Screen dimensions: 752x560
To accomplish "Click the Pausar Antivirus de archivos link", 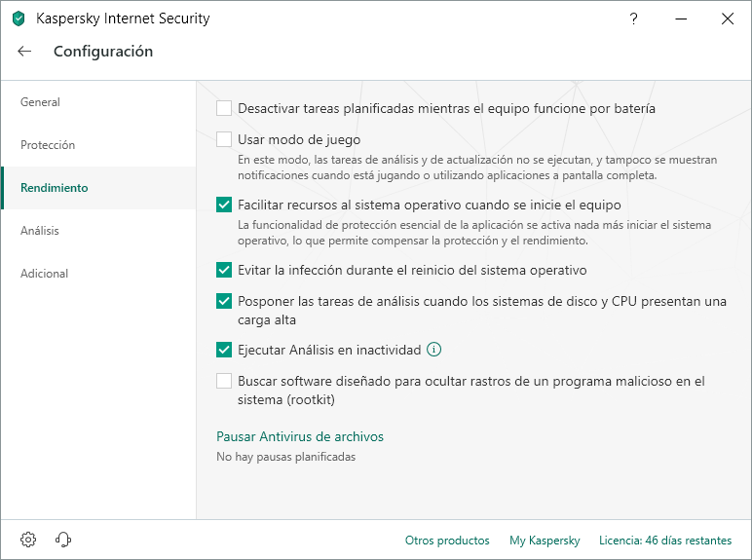I will click(300, 436).
